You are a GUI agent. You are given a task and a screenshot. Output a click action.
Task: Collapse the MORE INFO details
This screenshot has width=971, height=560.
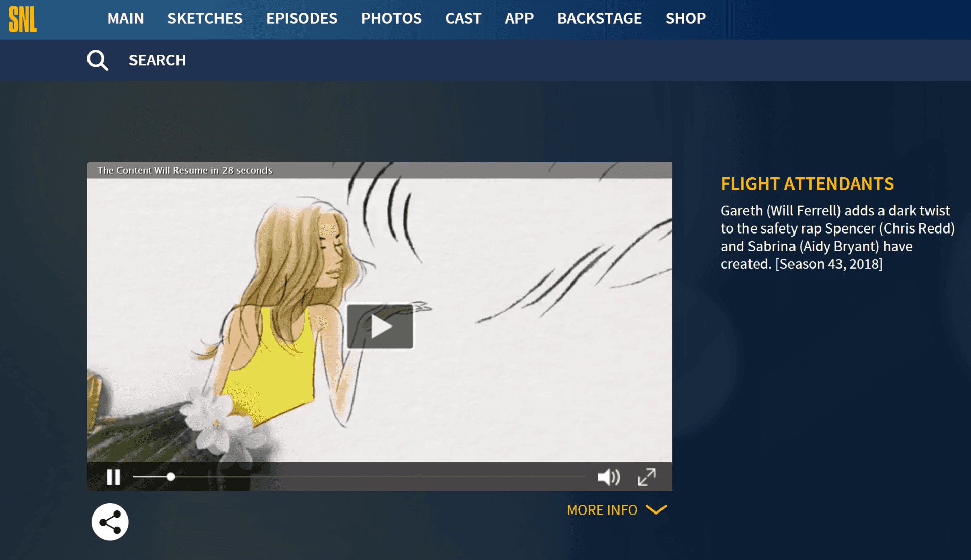coord(602,510)
